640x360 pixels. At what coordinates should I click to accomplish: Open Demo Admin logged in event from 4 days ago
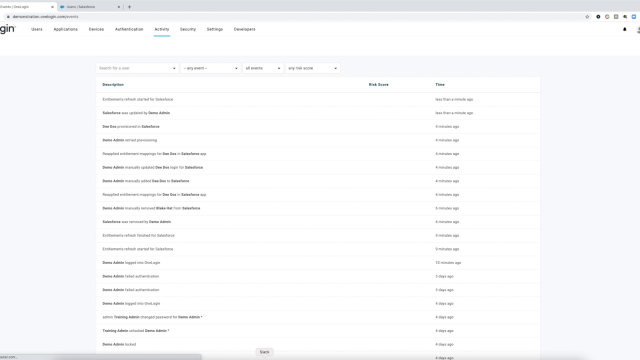tap(318, 304)
